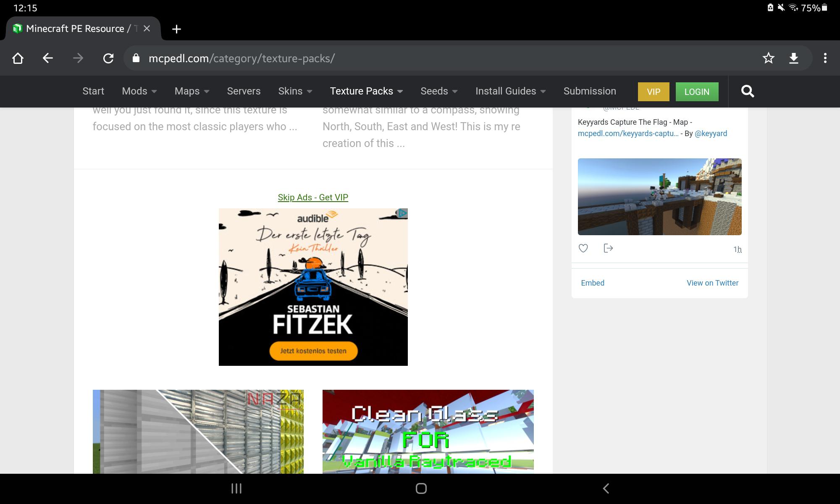This screenshot has height=504, width=840.
Task: Navigate back with the back arrow
Action: click(x=48, y=58)
